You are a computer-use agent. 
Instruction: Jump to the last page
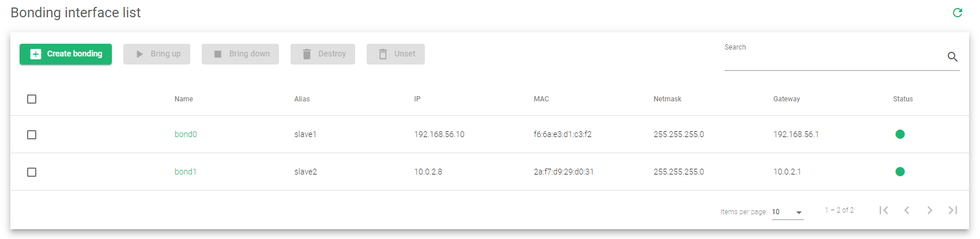tap(953, 210)
